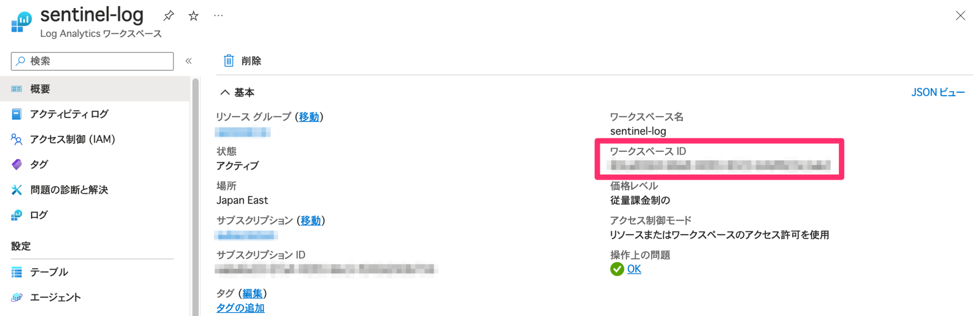Image resolution: width=980 pixels, height=316 pixels.
Task: Click the 削除 trash icon
Action: coord(229,60)
